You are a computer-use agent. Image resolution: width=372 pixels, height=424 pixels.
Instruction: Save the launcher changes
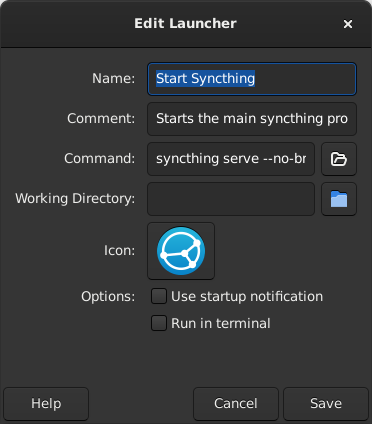(326, 404)
